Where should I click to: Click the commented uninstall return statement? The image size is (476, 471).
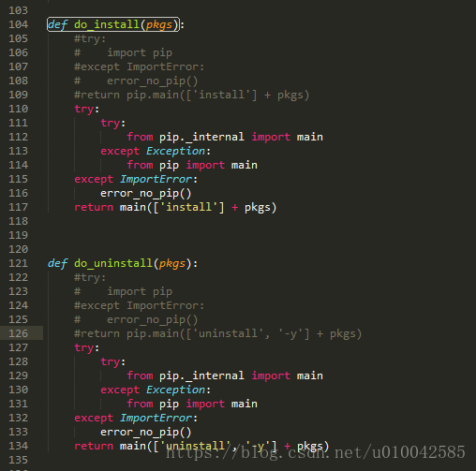point(217,333)
